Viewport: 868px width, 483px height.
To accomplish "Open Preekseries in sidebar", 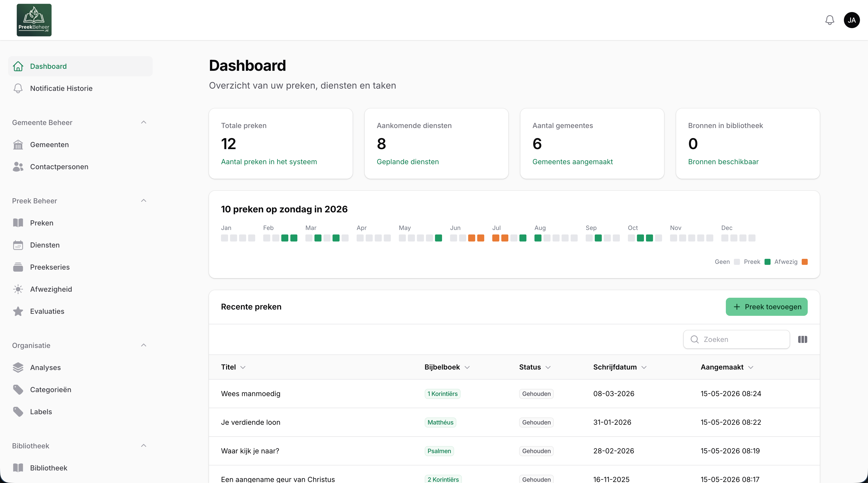I will [80, 267].
